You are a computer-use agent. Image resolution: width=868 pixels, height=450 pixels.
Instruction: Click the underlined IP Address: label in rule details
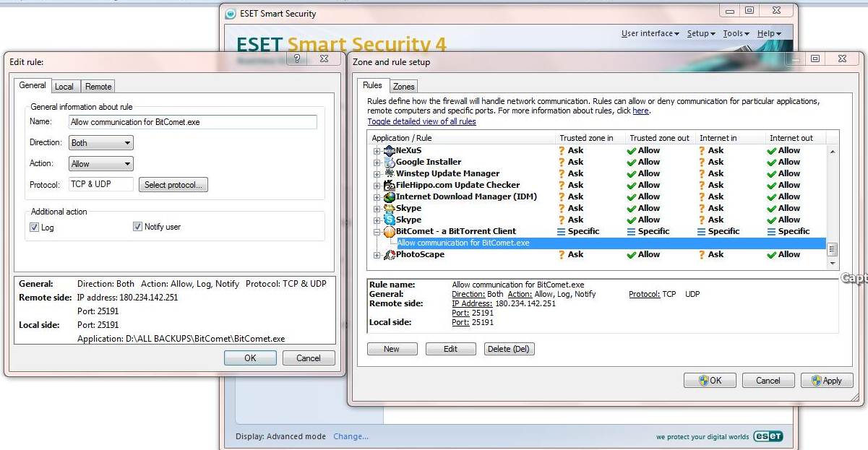(472, 304)
